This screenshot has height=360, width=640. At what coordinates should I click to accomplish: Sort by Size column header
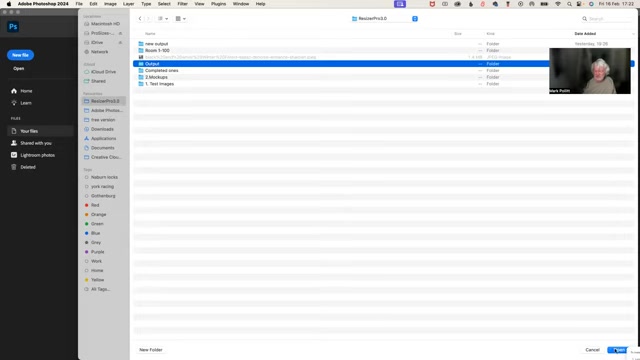[x=458, y=33]
